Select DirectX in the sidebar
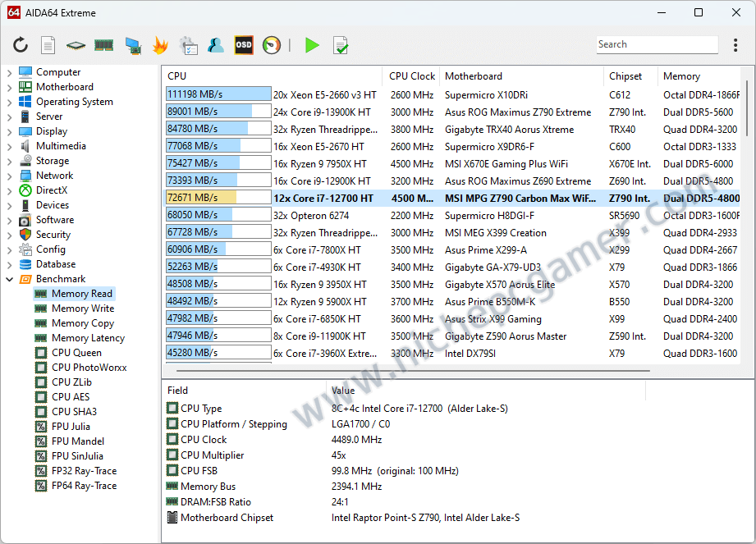756x544 pixels. coord(52,190)
